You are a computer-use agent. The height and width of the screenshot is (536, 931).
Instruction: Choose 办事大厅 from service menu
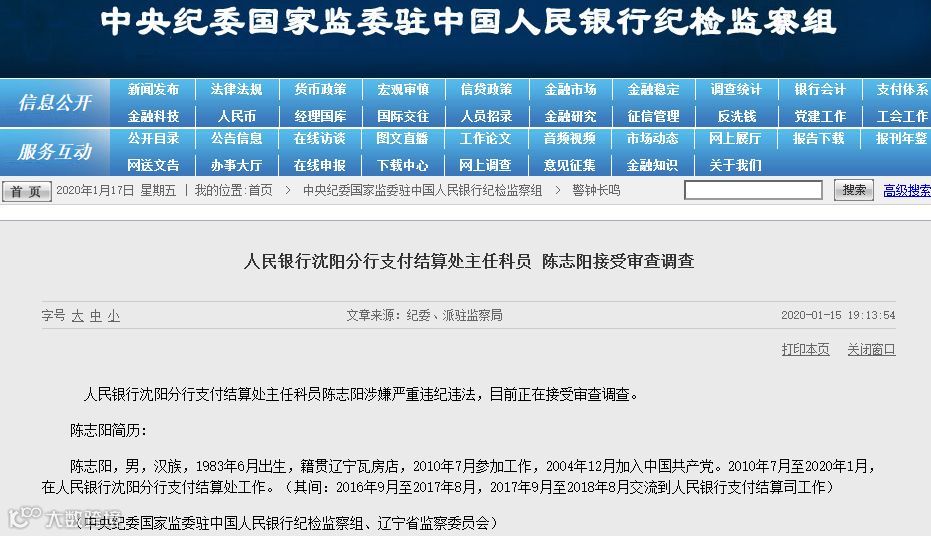(236, 165)
